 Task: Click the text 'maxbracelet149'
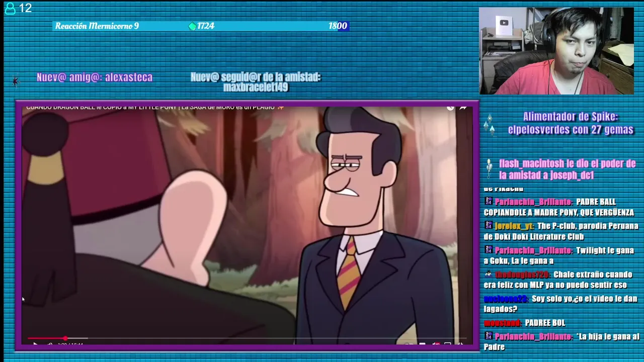256,87
